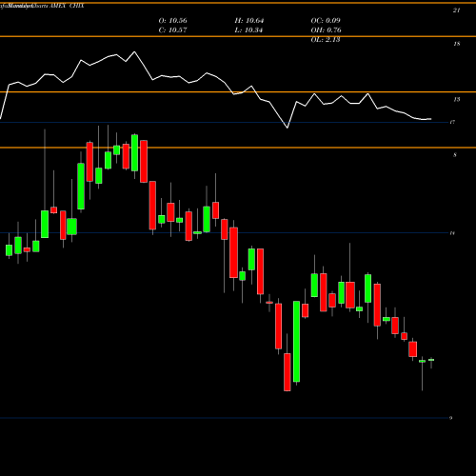Screen dimensions: 476x476
Task: Click the close price value C: 10.57
Action: coord(173,30)
